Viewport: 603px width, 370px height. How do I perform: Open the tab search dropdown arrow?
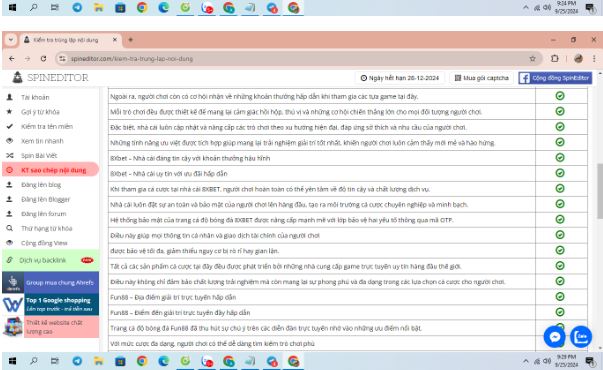tap(10, 40)
